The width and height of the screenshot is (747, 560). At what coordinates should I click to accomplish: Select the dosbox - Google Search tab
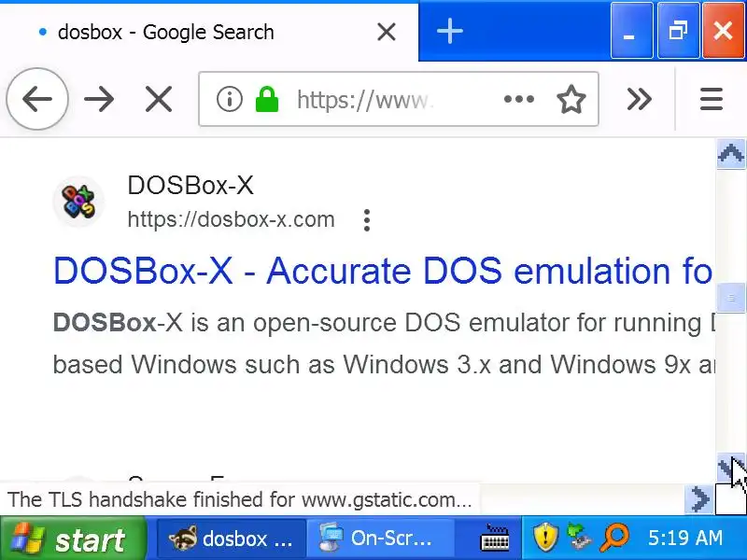209,33
